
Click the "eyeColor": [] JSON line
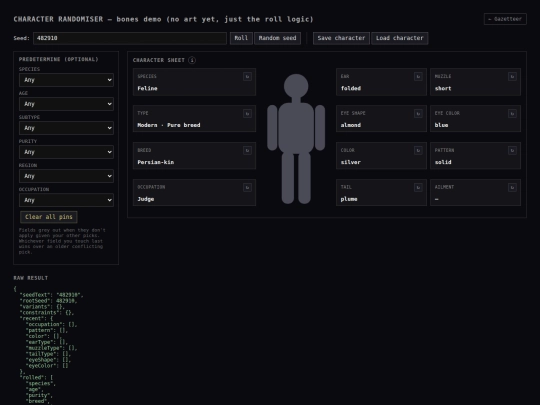[x=47, y=366]
